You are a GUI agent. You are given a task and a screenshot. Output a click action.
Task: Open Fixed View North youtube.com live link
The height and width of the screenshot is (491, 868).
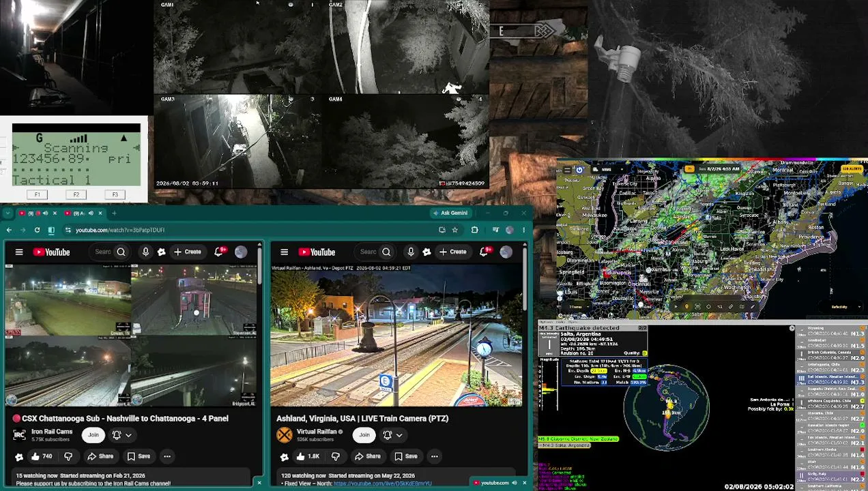[x=382, y=483]
